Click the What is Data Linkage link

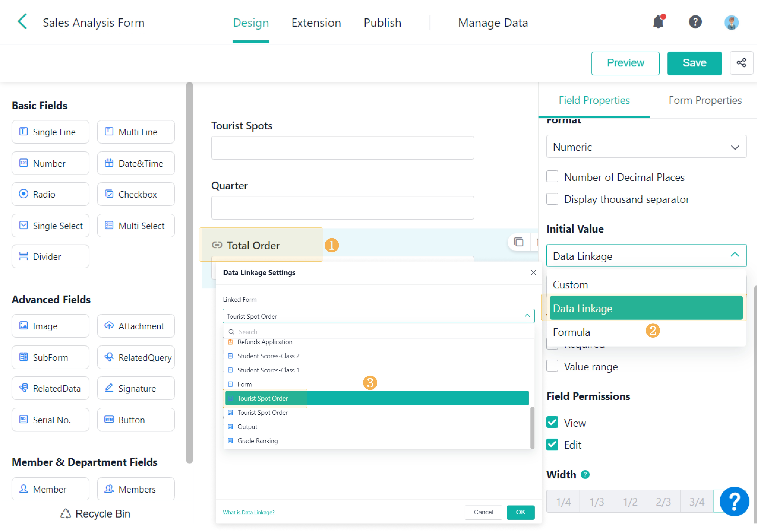point(249,512)
